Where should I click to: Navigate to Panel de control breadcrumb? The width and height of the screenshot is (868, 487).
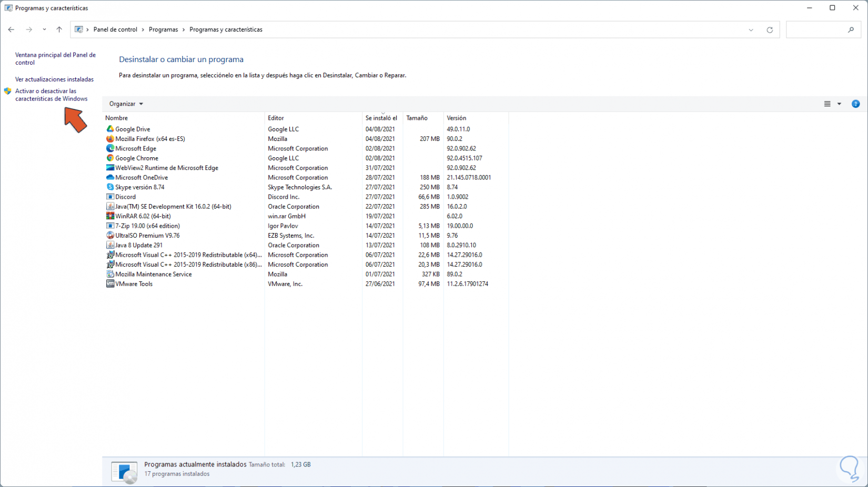coord(115,29)
